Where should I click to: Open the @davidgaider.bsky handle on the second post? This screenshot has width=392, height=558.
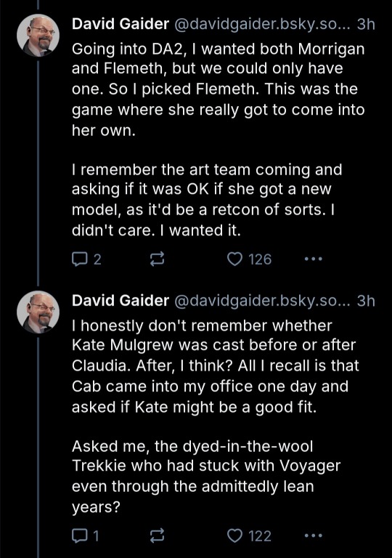tap(263, 301)
